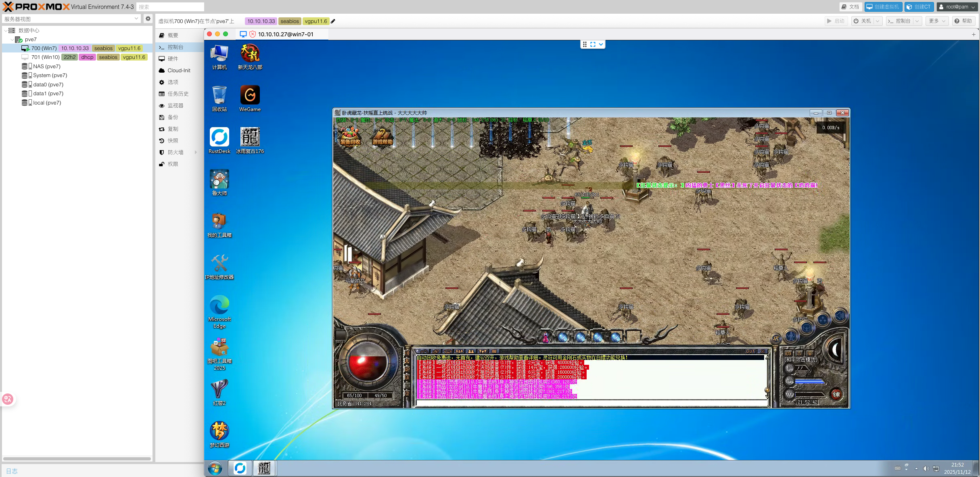Open the 快照 section
The width and height of the screenshot is (980, 477).
173,140
